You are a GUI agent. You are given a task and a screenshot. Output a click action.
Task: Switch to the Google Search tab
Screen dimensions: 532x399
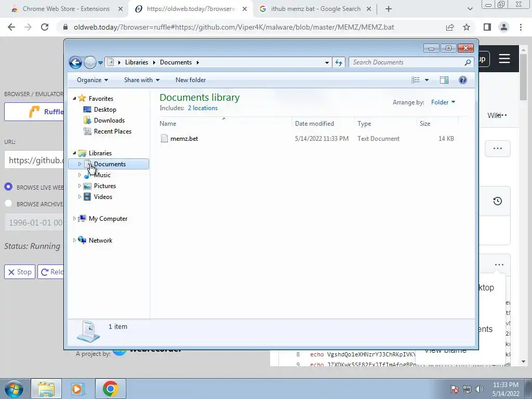[315, 9]
